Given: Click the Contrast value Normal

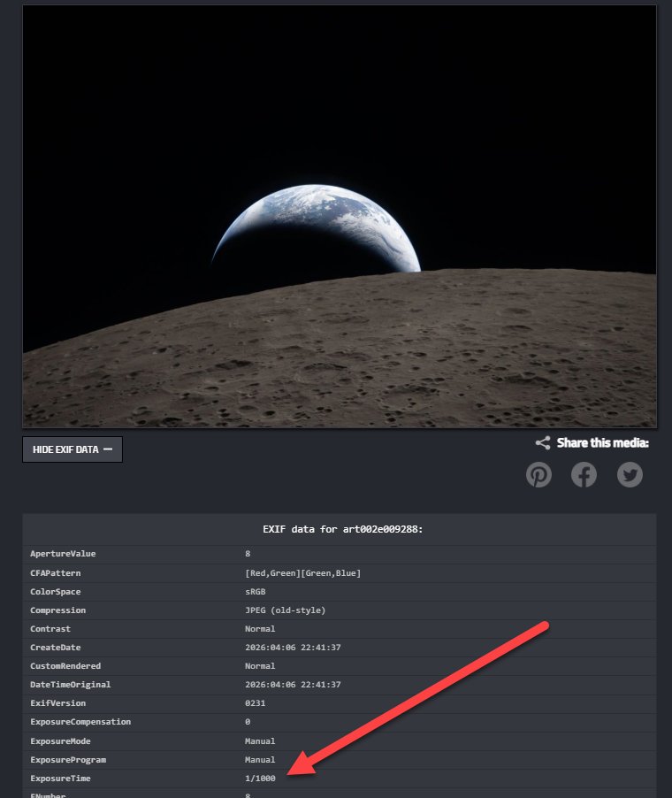Looking at the screenshot, I should [260, 629].
